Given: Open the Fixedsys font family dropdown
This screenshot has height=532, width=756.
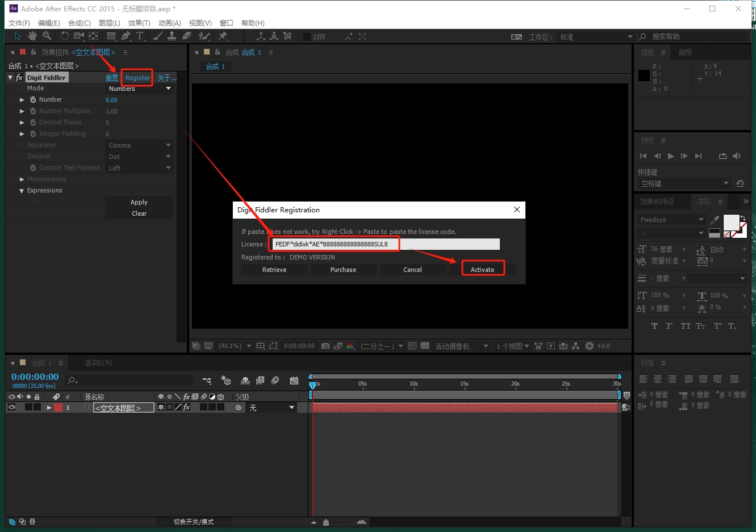Looking at the screenshot, I should tap(671, 220).
